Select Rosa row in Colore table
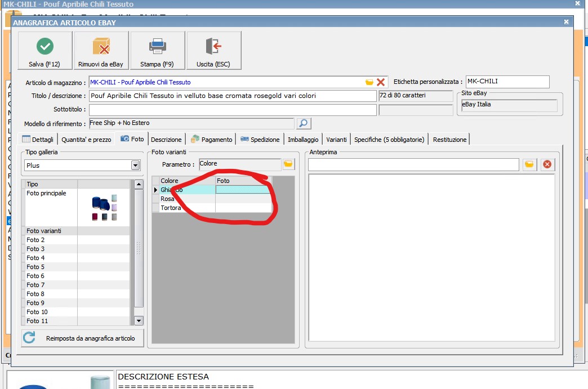 [x=212, y=199]
